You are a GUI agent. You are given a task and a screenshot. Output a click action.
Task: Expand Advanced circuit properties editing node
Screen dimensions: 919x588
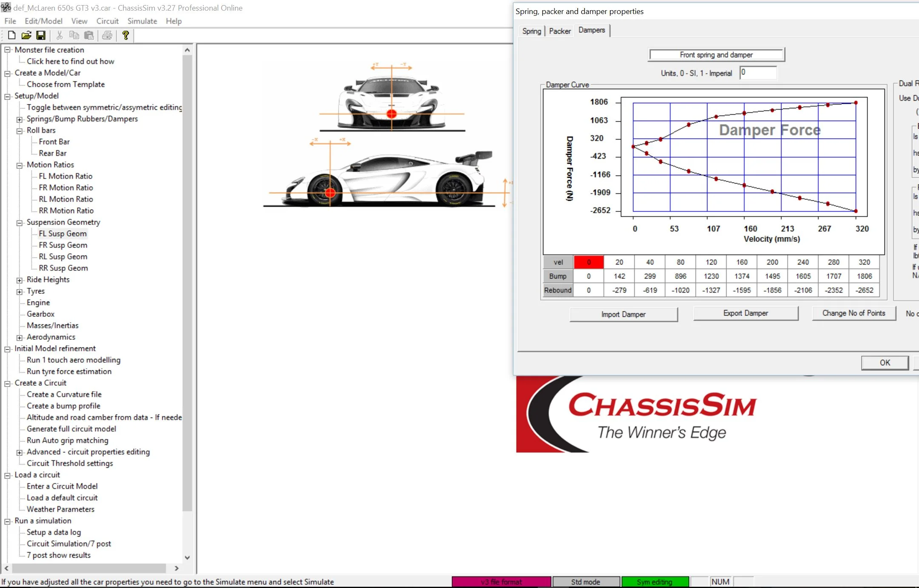click(20, 452)
